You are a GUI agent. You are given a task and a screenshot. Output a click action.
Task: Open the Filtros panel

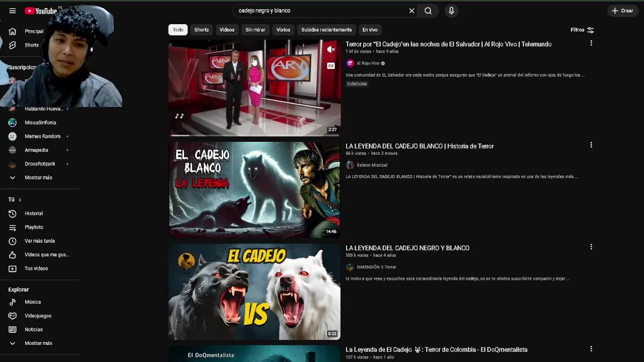pyautogui.click(x=582, y=30)
